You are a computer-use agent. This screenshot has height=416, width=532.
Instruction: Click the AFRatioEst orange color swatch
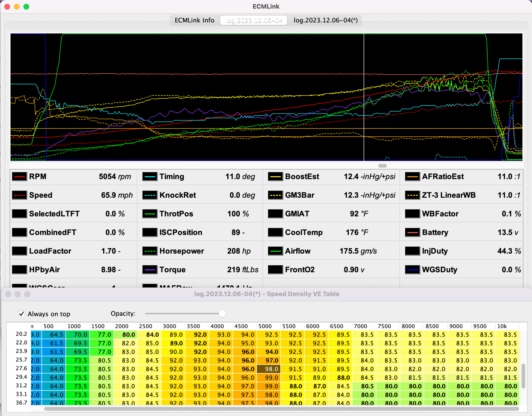point(412,177)
